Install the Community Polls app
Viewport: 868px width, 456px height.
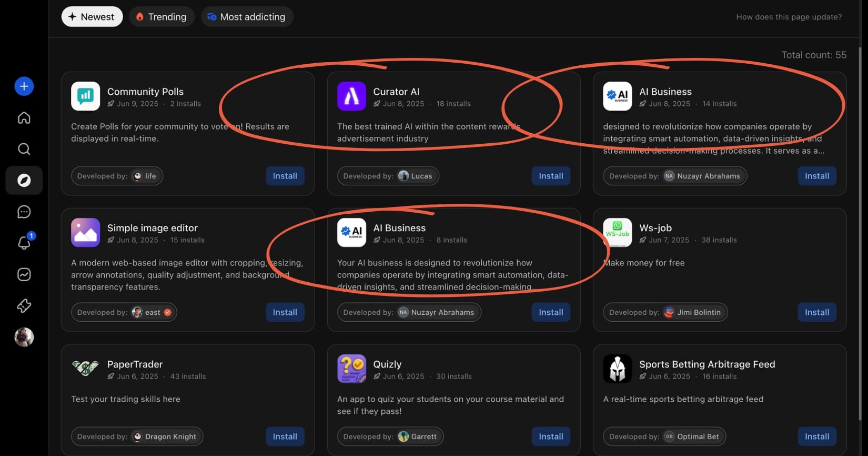pyautogui.click(x=285, y=176)
